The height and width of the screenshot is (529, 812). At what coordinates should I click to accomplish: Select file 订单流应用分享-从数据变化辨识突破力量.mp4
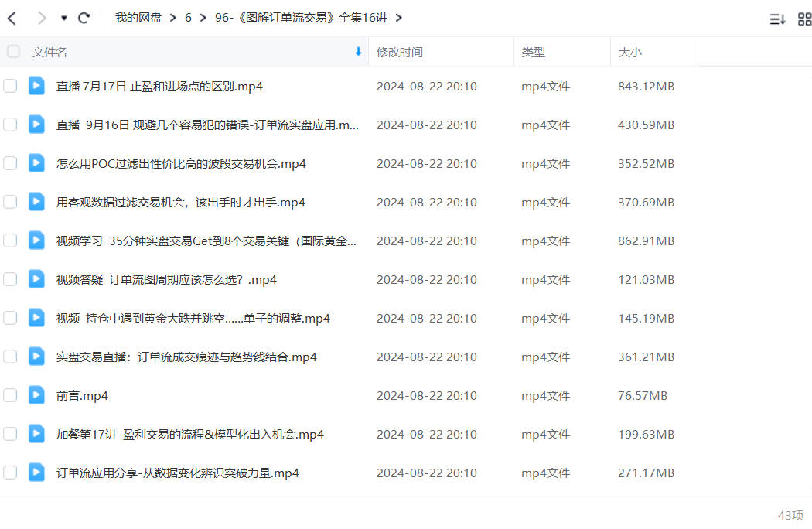178,473
